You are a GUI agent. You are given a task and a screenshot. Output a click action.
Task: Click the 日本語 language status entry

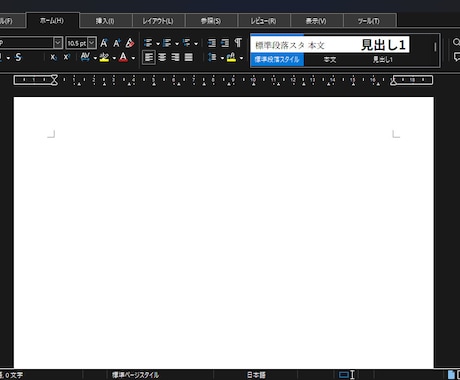[x=256, y=375]
